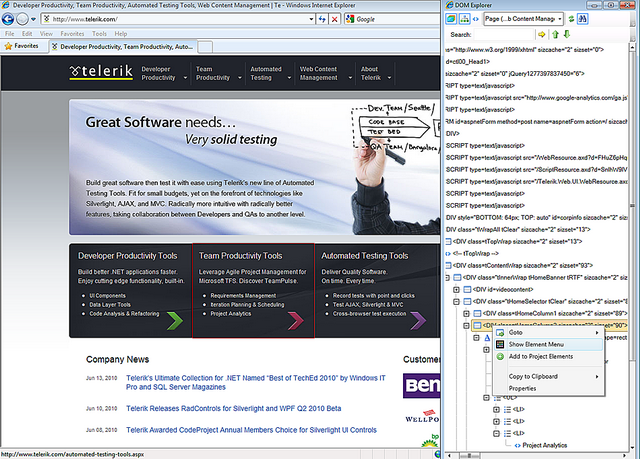Click the Google search box in the browser
This screenshot has height=459, width=640.
[x=392, y=19]
